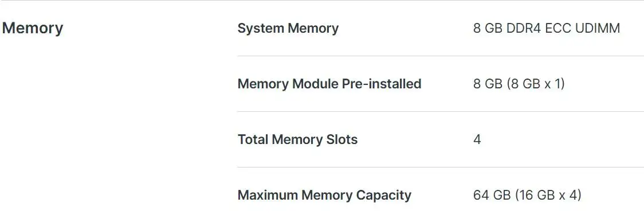Click the 8 GB DDR4 ECC UDIMM value

pyautogui.click(x=546, y=28)
